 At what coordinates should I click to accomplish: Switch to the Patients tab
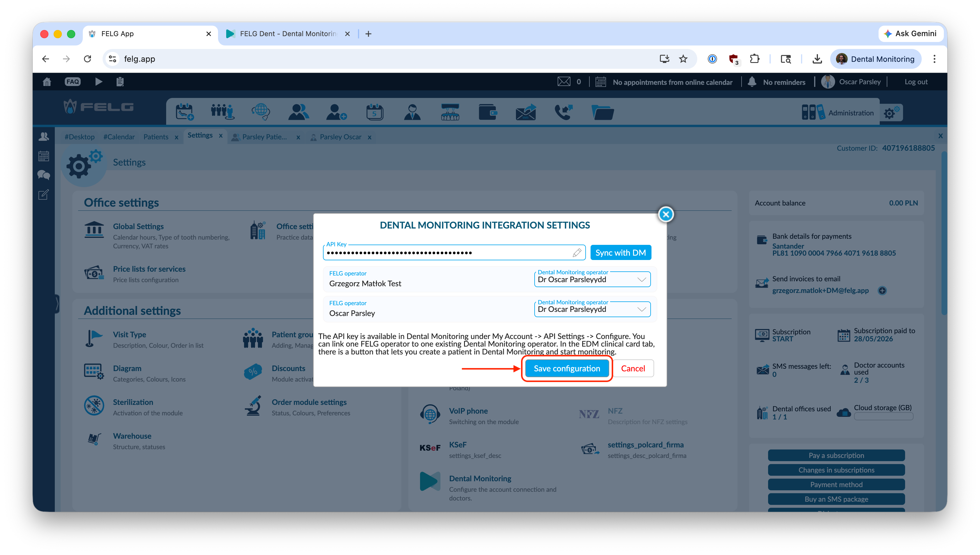point(156,137)
